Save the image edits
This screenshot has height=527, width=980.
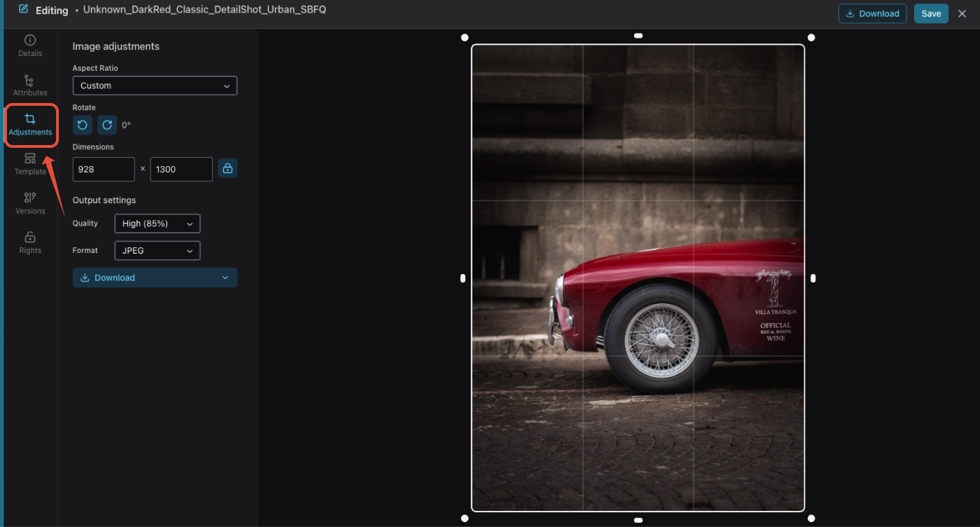point(931,13)
